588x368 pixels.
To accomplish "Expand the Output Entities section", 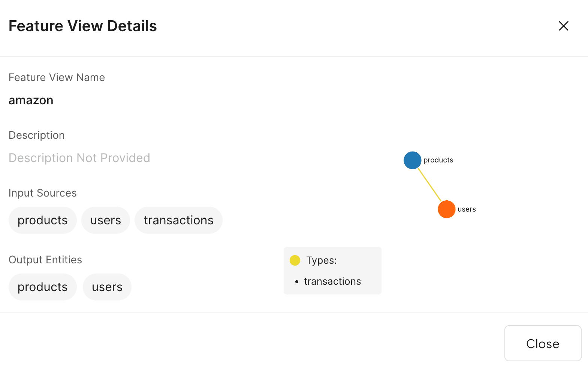I will coord(45,259).
